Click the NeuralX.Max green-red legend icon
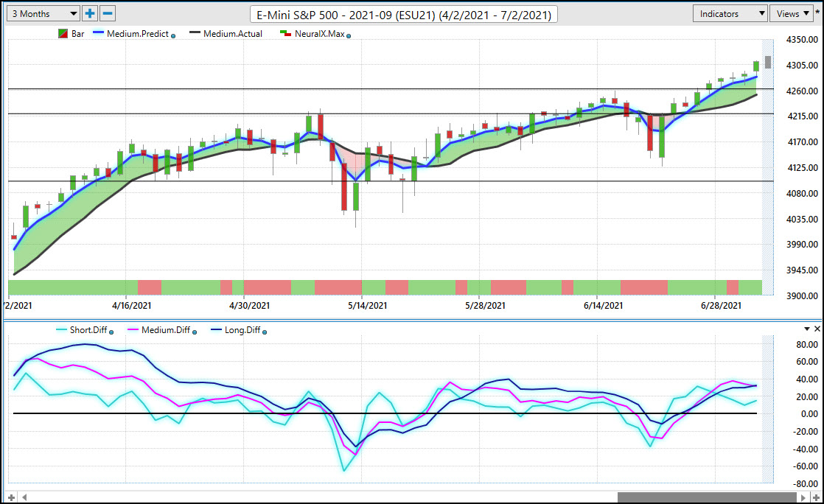The width and height of the screenshot is (824, 504). tap(285, 34)
